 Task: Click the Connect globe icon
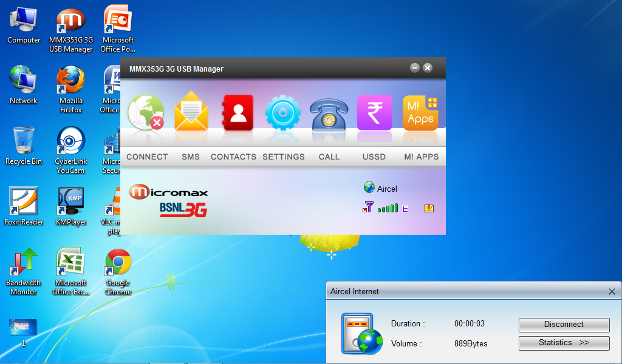pyautogui.click(x=146, y=113)
